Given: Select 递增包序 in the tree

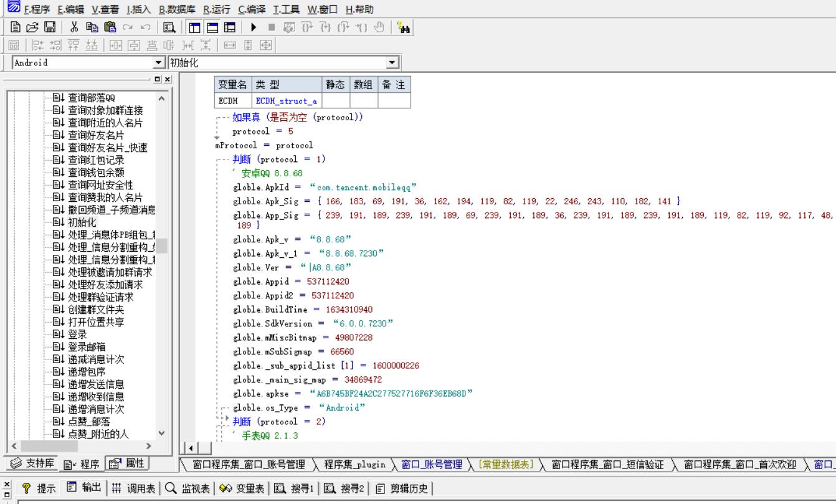Looking at the screenshot, I should [x=87, y=372].
